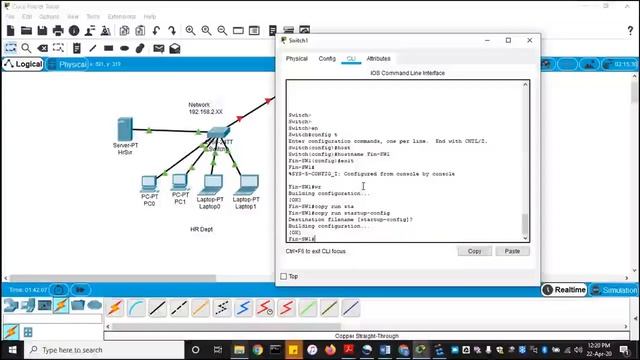Click Fast Forward Time button

tap(80, 290)
